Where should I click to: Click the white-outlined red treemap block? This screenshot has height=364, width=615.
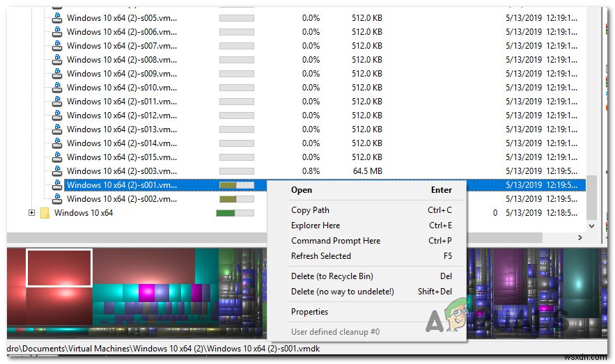click(x=59, y=268)
